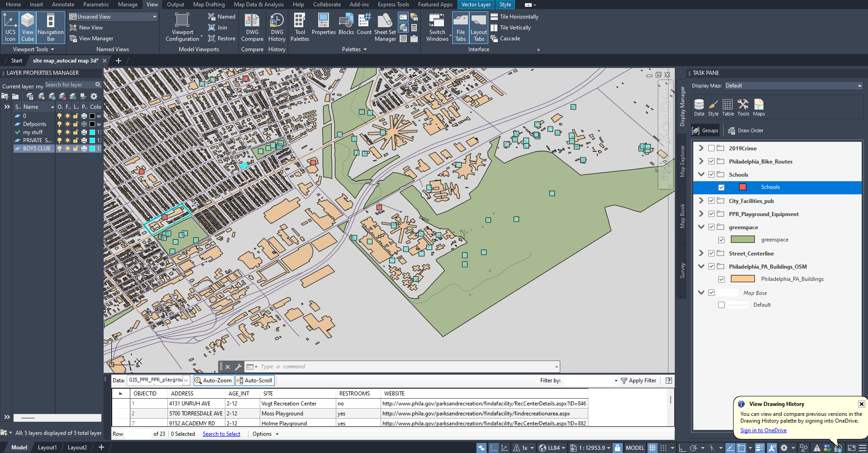Open the Output menu

pyautogui.click(x=175, y=5)
